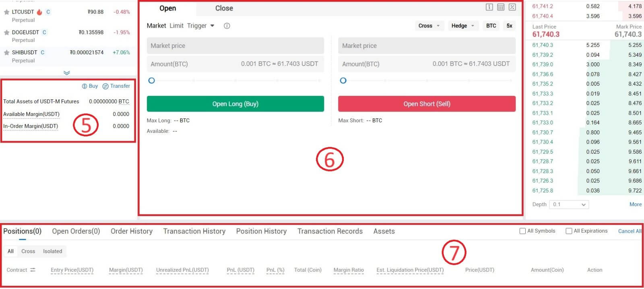The image size is (644, 289).
Task: Star the DOGEUSDT perpetual contract
Action: (x=6, y=32)
